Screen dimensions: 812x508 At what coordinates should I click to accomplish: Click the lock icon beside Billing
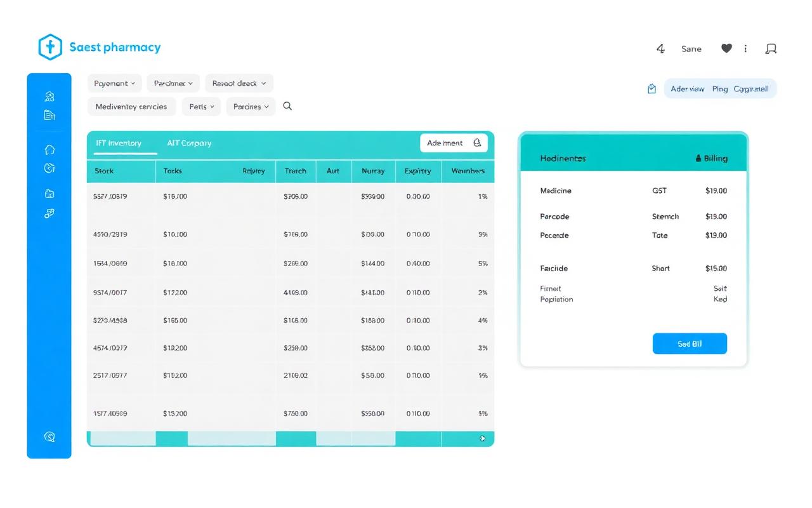point(698,158)
